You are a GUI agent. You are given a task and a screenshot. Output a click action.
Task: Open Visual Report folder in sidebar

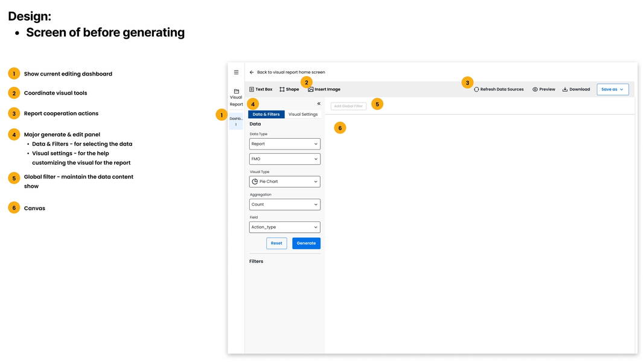[x=236, y=97]
